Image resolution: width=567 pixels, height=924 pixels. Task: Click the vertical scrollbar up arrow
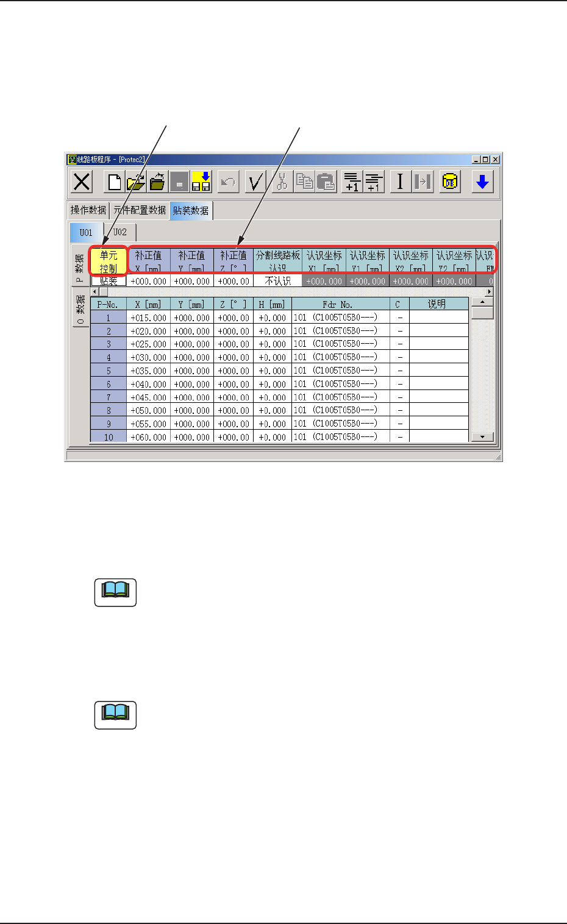click(x=482, y=302)
